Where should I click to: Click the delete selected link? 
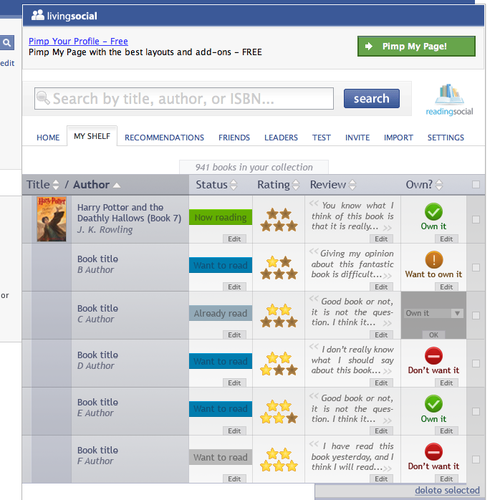click(x=447, y=490)
